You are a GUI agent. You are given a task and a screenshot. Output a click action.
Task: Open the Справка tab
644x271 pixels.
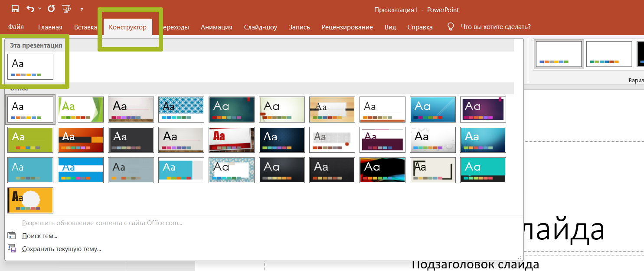(420, 27)
